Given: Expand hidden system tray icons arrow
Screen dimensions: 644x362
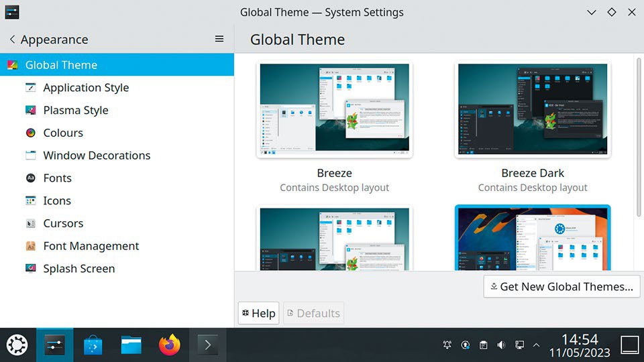Looking at the screenshot, I should point(537,345).
